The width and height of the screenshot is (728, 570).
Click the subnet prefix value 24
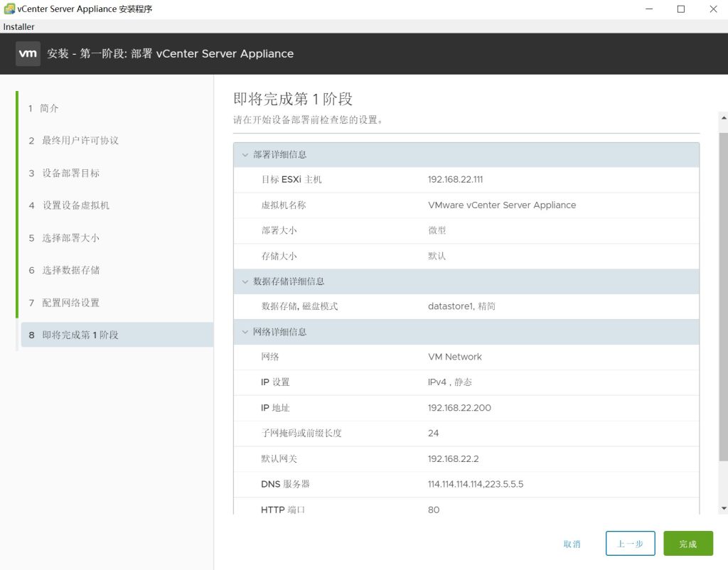(x=433, y=433)
